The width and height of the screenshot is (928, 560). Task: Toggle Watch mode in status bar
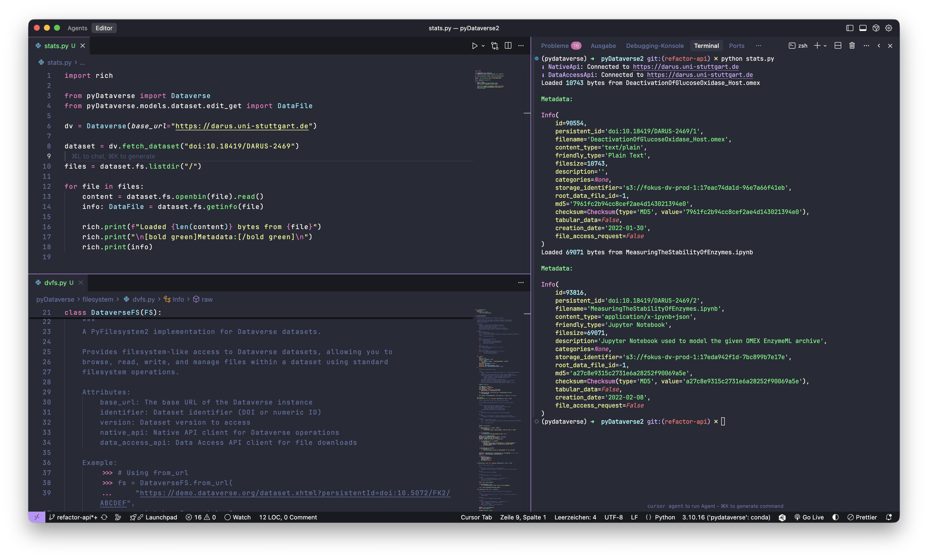pos(238,517)
